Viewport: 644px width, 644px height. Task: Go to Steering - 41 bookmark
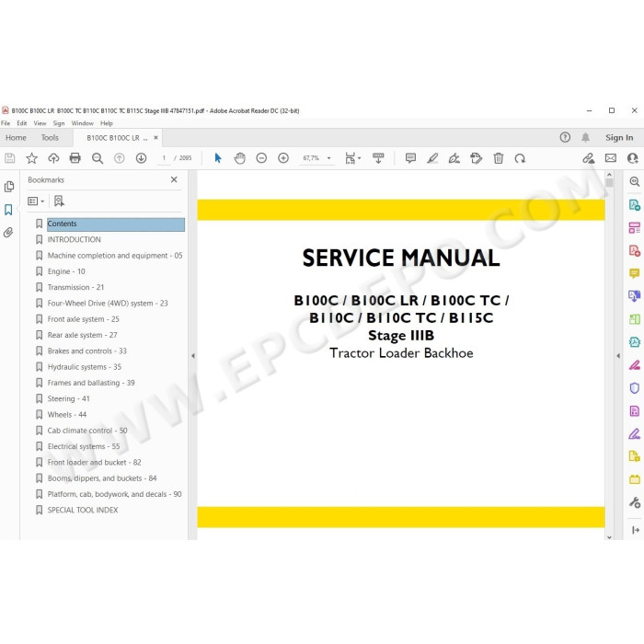pos(68,398)
